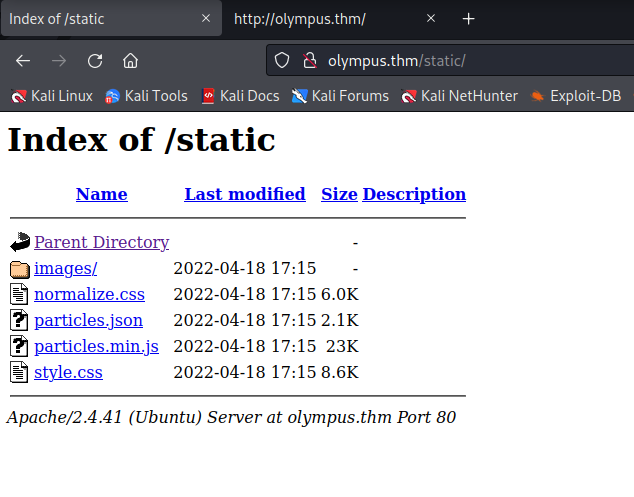The height and width of the screenshot is (497, 634).
Task: Open the Kali NetHunter bookmark
Action: [x=459, y=96]
